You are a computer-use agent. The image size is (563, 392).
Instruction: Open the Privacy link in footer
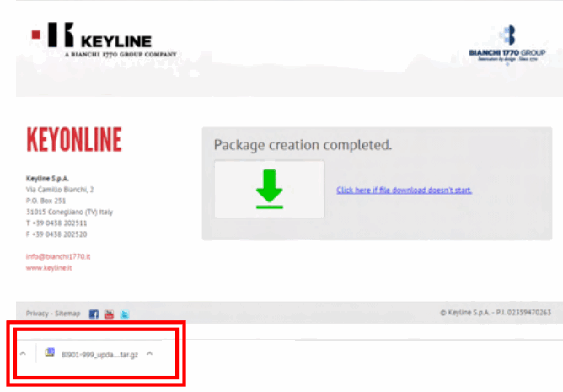pos(37,314)
